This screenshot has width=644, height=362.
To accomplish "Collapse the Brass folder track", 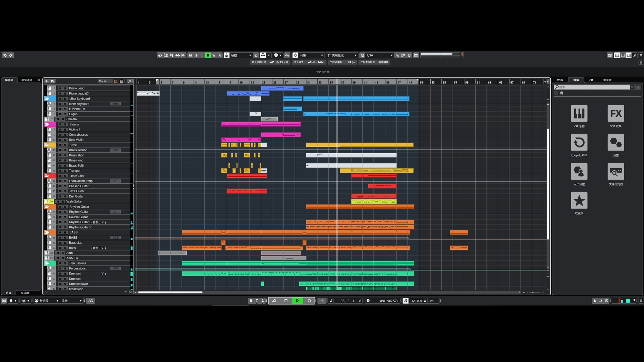I will click(x=47, y=145).
